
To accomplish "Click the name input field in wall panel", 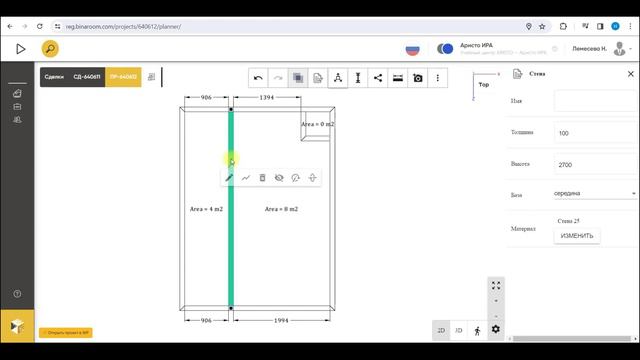I will 596,101.
